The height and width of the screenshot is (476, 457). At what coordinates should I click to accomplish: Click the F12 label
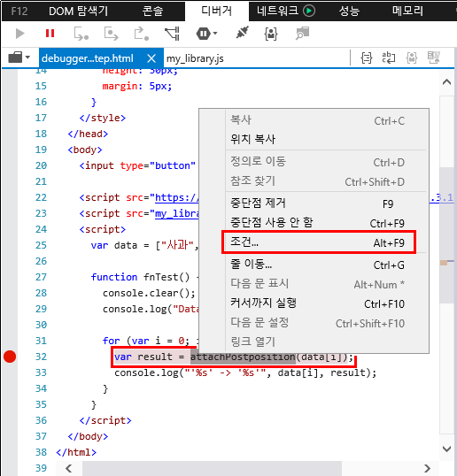[19, 12]
